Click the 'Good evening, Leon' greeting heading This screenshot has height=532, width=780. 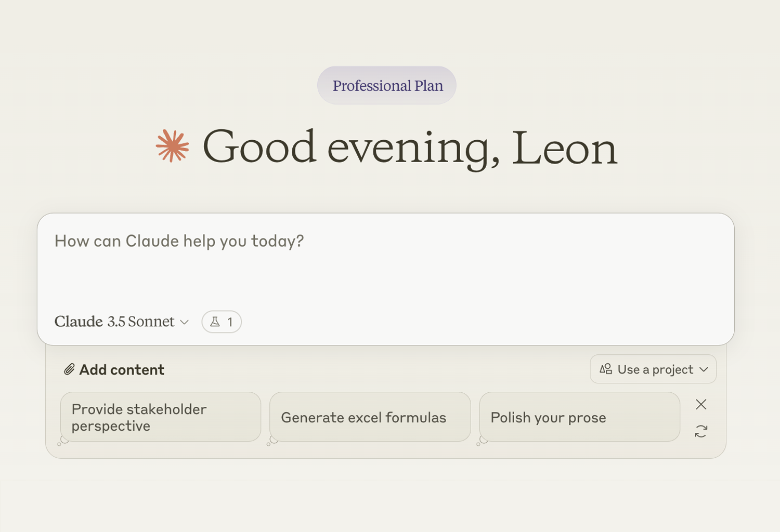[x=410, y=148]
